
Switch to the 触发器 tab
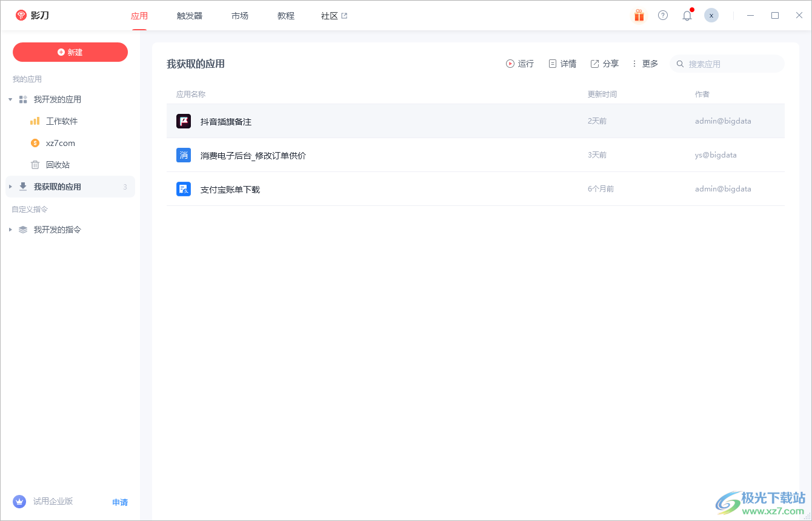click(x=189, y=15)
